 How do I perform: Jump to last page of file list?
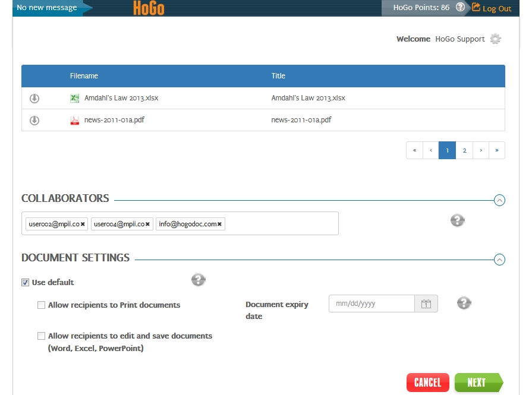(x=496, y=151)
